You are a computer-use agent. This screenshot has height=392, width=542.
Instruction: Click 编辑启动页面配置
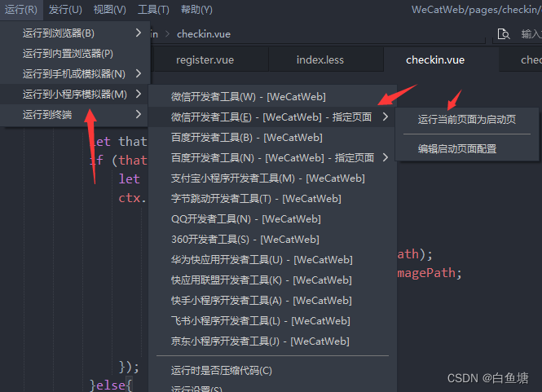click(x=467, y=149)
